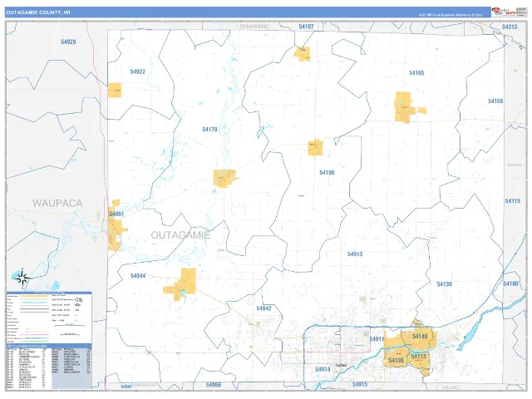Click the Appleton city label
The height and width of the screenshot is (399, 532).
(x=340, y=365)
